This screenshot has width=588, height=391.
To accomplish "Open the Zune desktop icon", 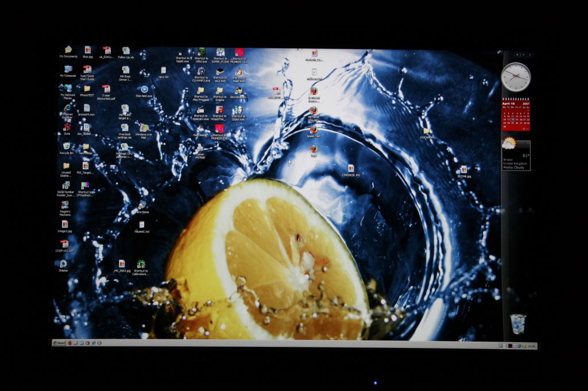I will (67, 127).
